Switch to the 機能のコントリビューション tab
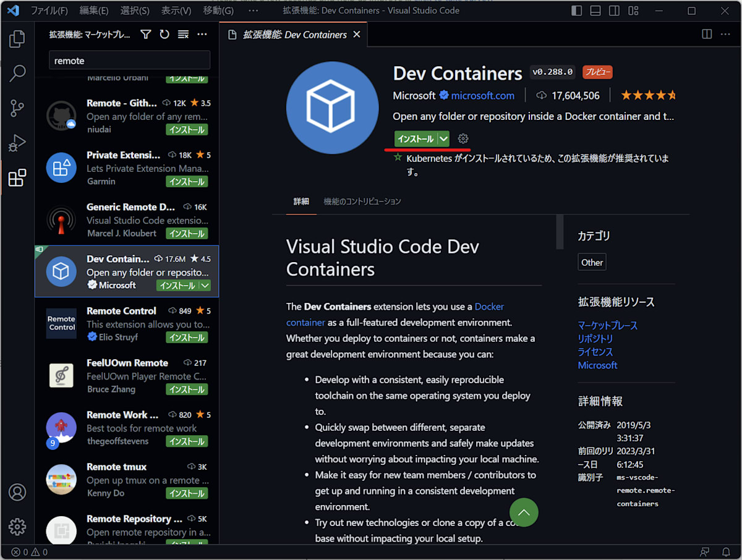 point(362,202)
